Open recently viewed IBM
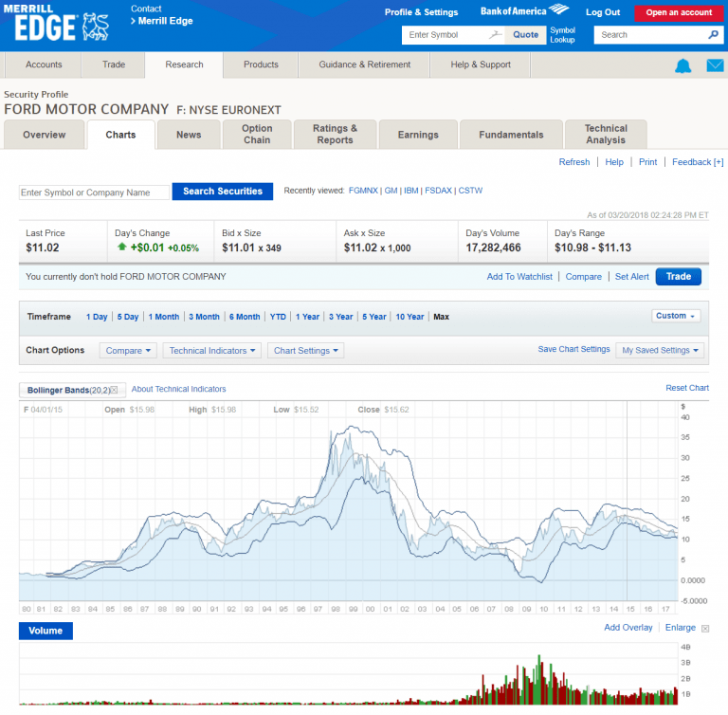This screenshot has width=728, height=715. coord(410,191)
